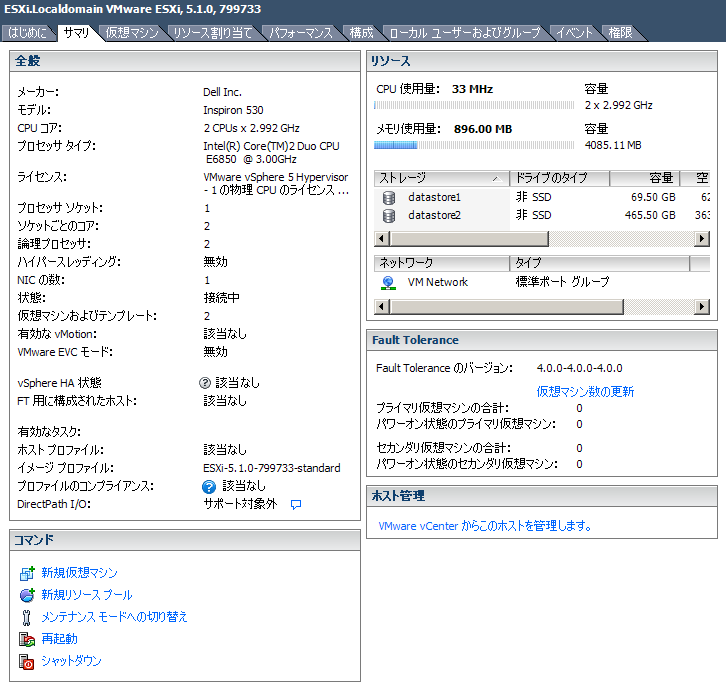Click 仮想マシン数の更新 link
This screenshot has height=683, width=726.
[x=585, y=392]
